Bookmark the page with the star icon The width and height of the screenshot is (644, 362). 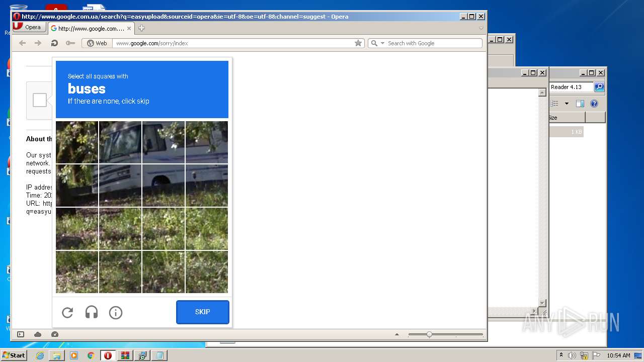tap(358, 43)
